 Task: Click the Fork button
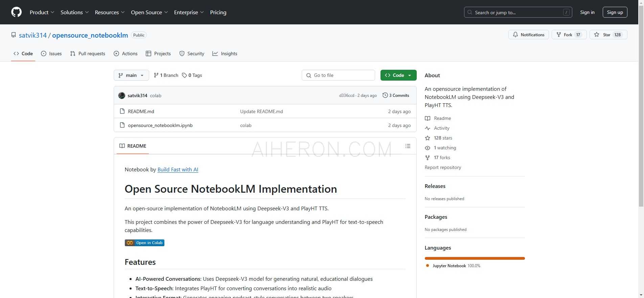[569, 35]
